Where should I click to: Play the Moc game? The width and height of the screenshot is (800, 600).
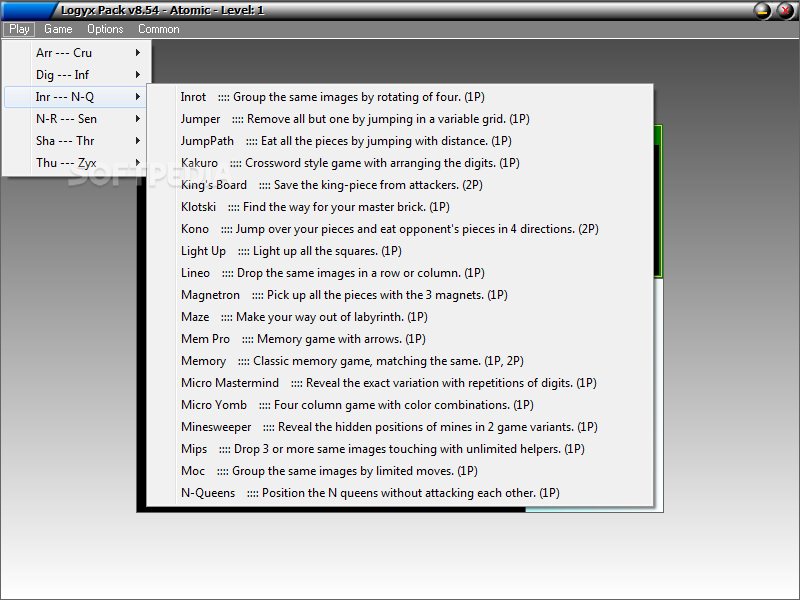(400, 470)
